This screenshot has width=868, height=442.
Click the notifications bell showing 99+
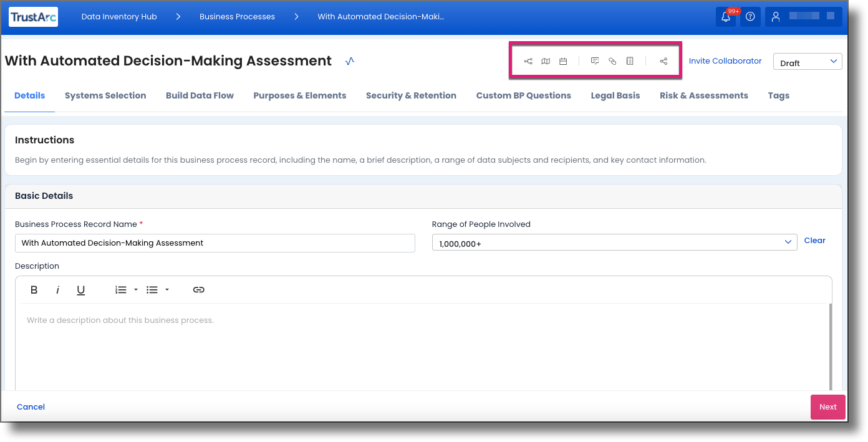(x=725, y=17)
